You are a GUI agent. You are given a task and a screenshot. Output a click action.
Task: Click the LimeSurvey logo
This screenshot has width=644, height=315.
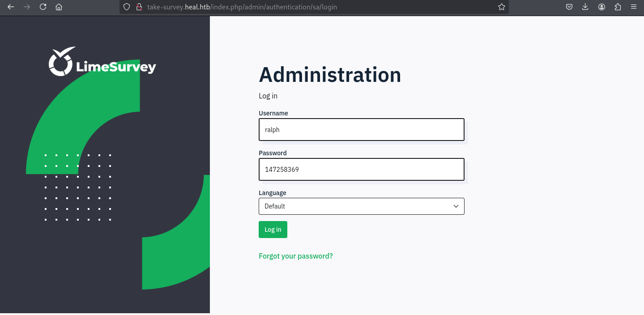coord(102,62)
